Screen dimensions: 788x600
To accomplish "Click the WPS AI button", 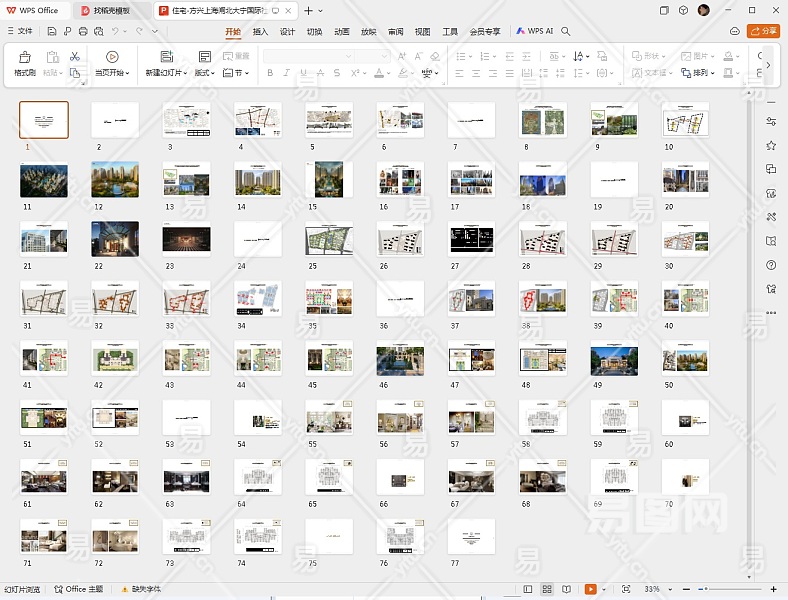I will pos(535,31).
